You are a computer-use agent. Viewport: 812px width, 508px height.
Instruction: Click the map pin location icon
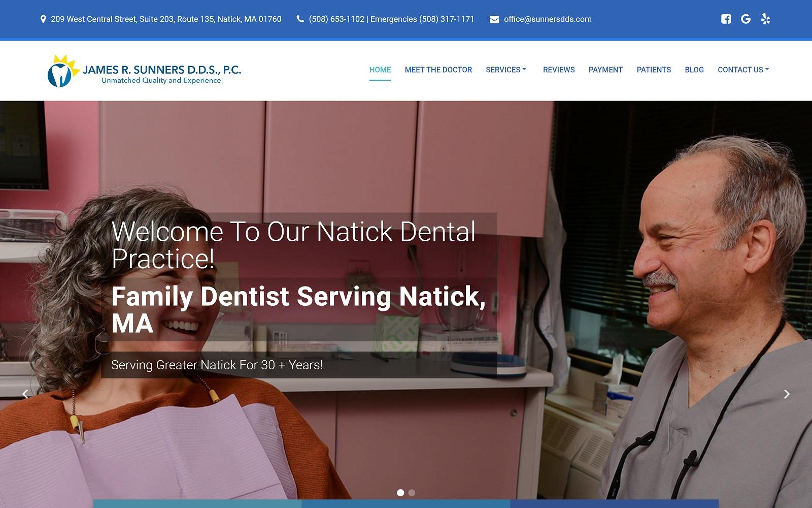coord(43,19)
